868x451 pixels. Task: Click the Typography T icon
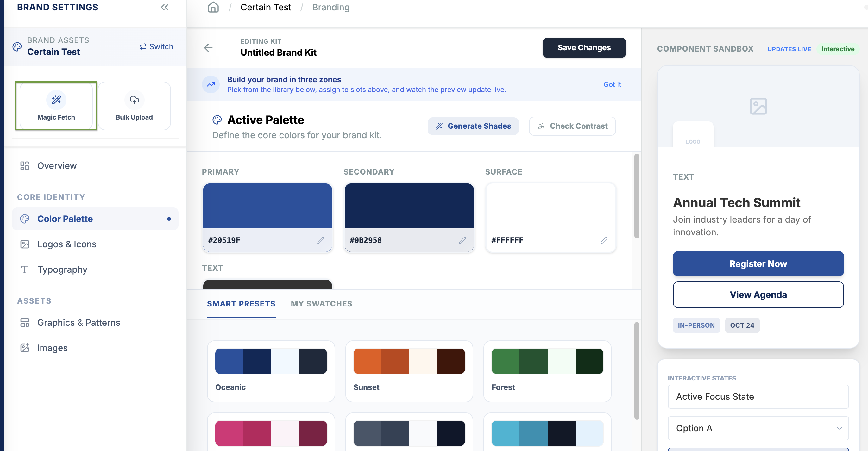tap(25, 269)
